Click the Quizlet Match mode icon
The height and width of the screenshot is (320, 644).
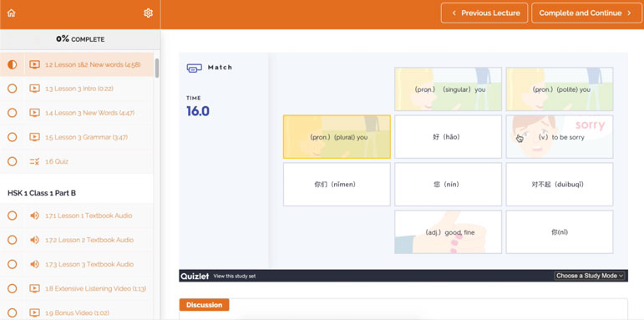click(x=195, y=68)
